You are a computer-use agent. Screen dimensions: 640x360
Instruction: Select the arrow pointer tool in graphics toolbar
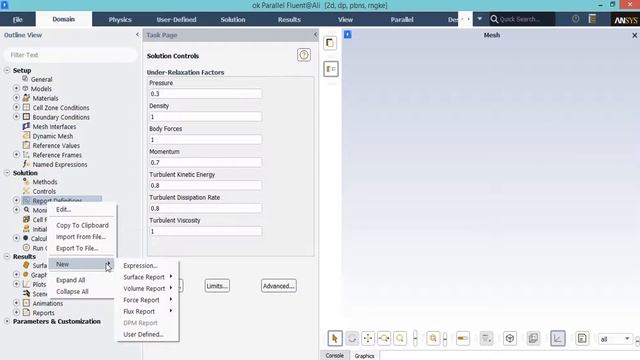(335, 338)
